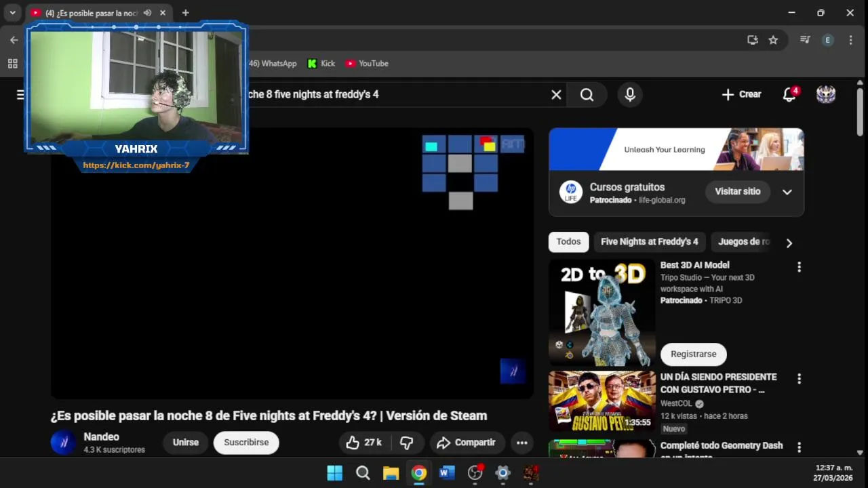Click the video player area
The image size is (868, 488).
(292, 264)
